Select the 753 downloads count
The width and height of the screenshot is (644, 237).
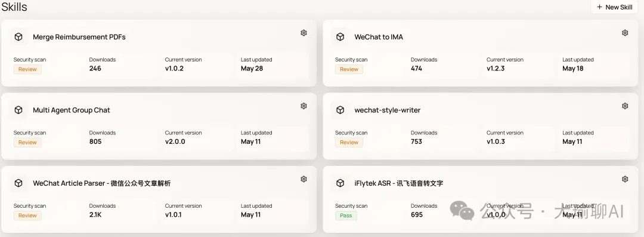point(416,141)
